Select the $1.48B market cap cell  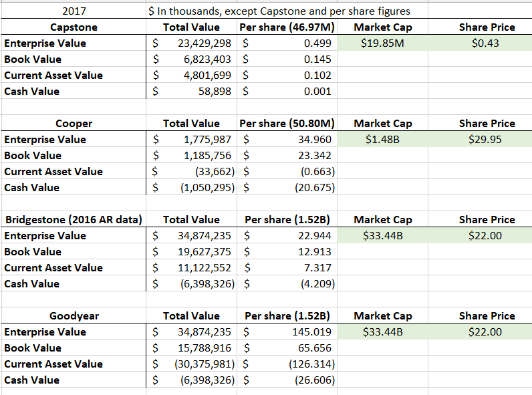tap(382, 140)
